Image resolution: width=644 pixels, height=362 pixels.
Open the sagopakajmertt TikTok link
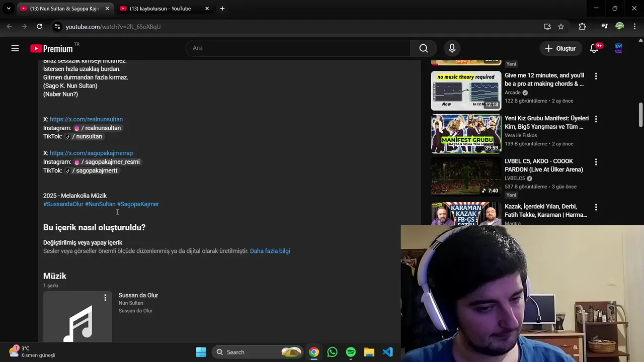pyautogui.click(x=92, y=170)
